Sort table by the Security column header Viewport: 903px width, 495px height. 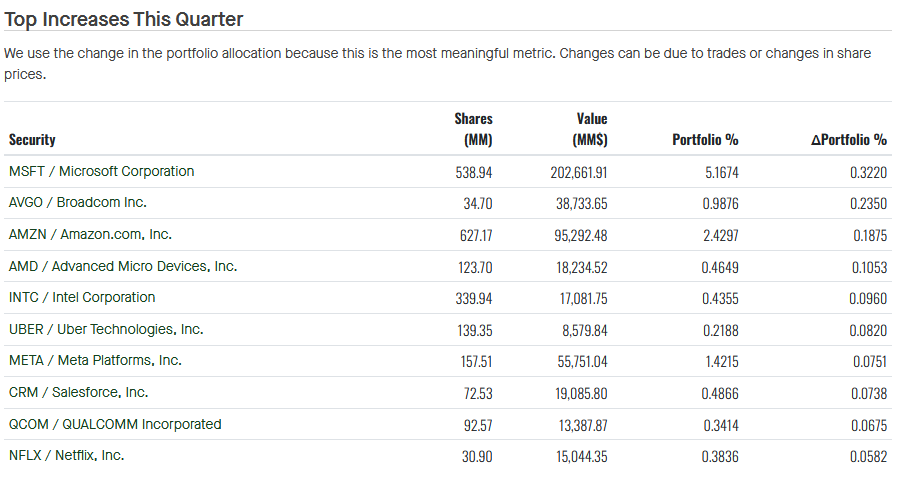click(x=32, y=140)
